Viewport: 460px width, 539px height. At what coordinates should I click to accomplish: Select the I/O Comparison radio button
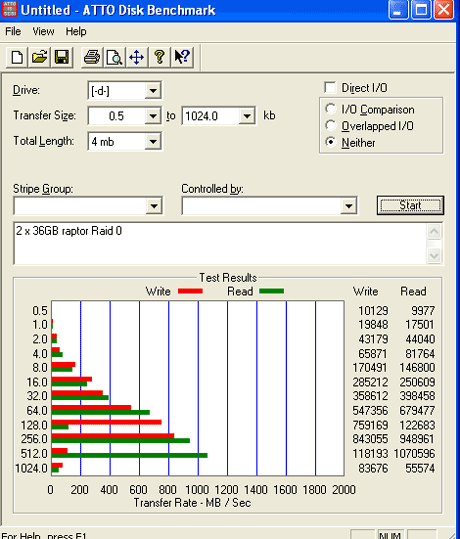330,109
